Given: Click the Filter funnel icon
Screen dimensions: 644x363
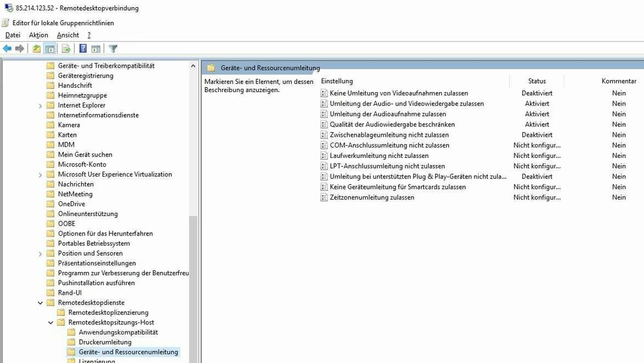Looking at the screenshot, I should coord(113,48).
